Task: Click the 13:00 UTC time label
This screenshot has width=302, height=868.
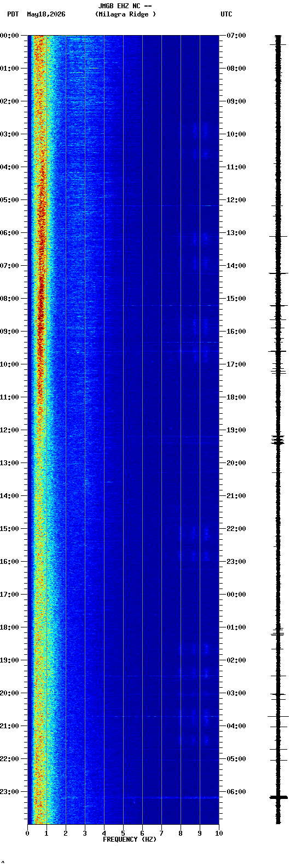Action: (236, 233)
